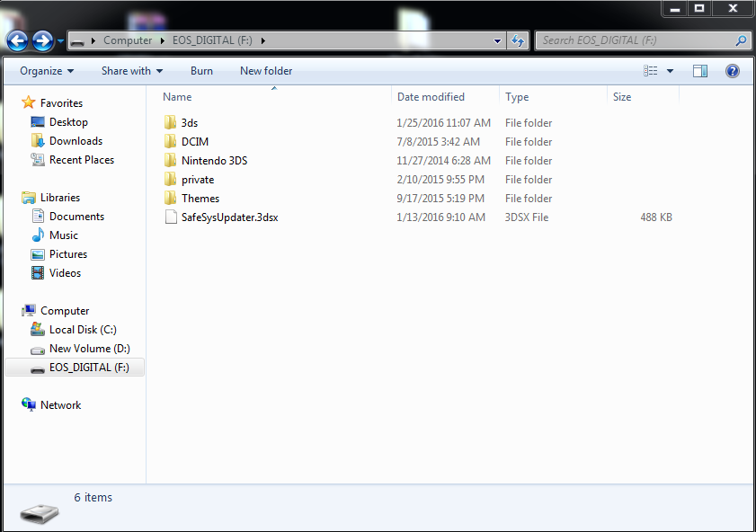756x532 pixels.
Task: Select the file name SafeSysUpdater.3dsx
Action: click(x=229, y=217)
